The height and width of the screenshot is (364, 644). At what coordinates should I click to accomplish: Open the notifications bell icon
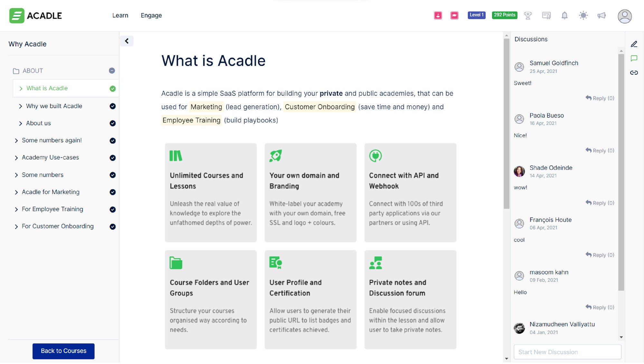564,15
